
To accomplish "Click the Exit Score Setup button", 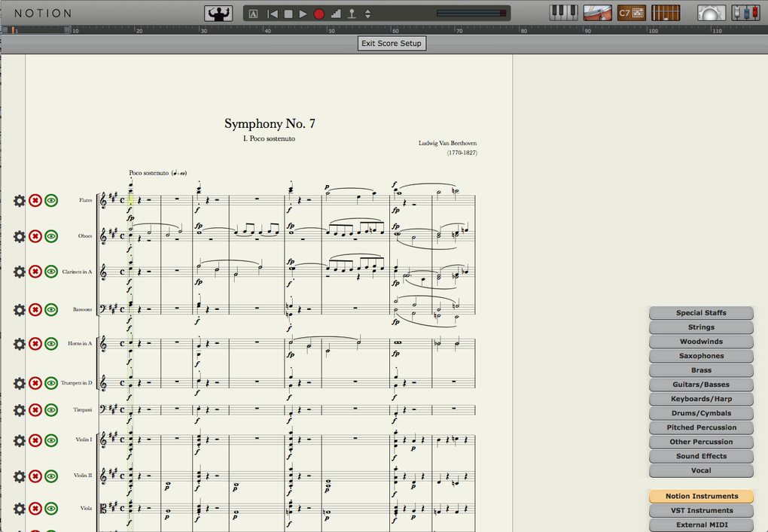I will pyautogui.click(x=392, y=44).
